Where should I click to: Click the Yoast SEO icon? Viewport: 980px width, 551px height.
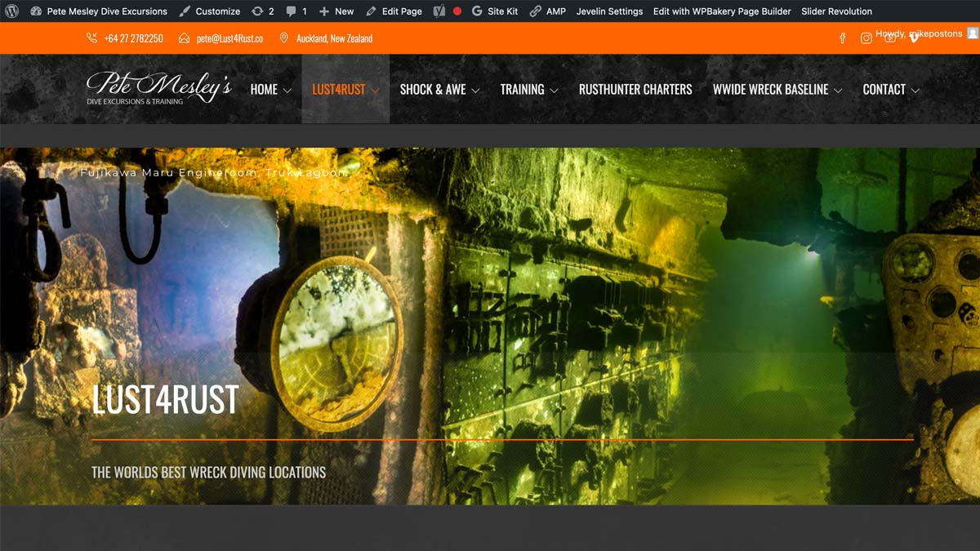coord(439,11)
